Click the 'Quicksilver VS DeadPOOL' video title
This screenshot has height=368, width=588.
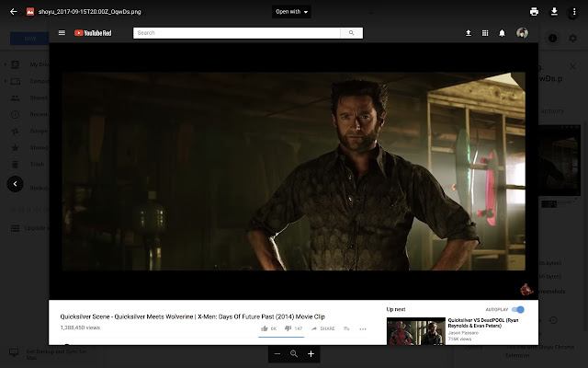click(x=483, y=323)
